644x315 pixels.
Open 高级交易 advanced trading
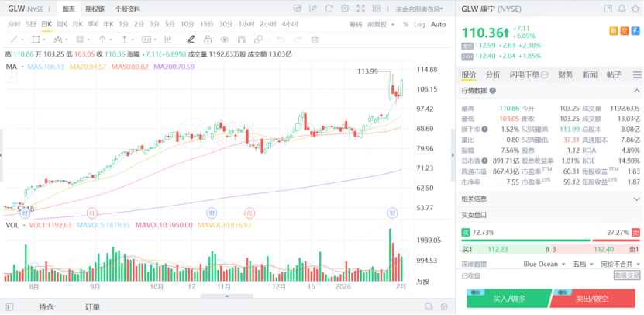click(627, 275)
